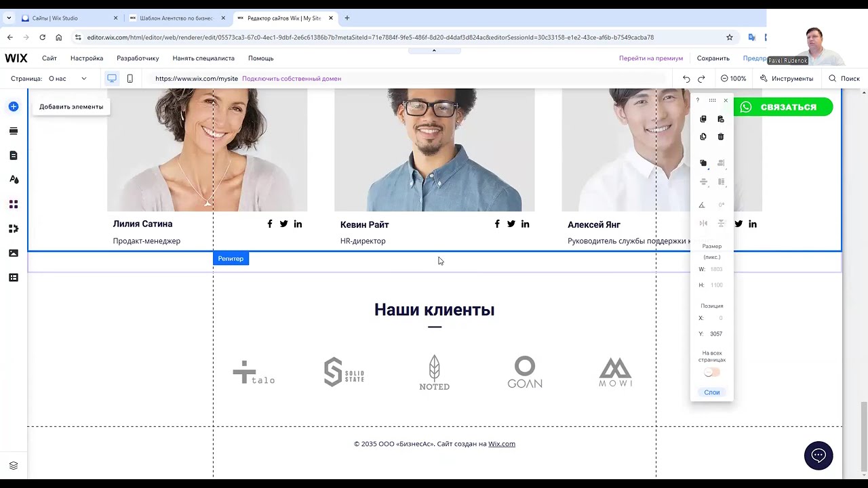
Task: Open the puzzle-piece apps sidebar icon
Action: pyautogui.click(x=14, y=228)
